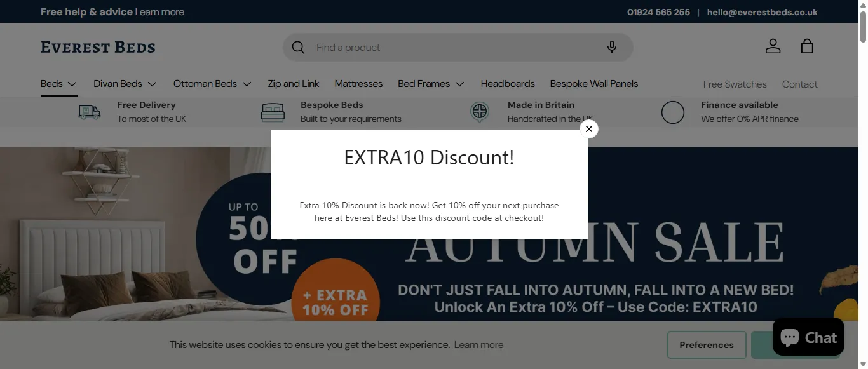Click the Everest Beds logo

pos(98,47)
